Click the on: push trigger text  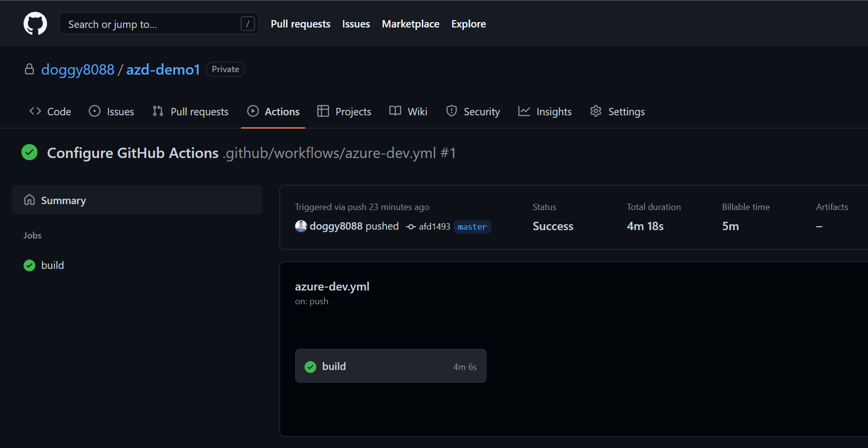[x=311, y=301]
